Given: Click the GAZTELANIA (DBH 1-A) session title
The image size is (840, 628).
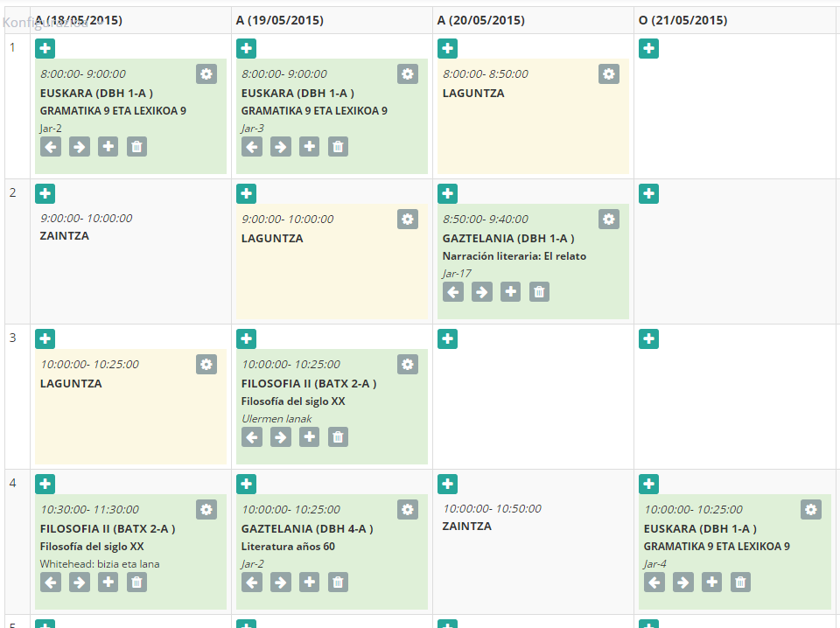Looking at the screenshot, I should [507, 238].
